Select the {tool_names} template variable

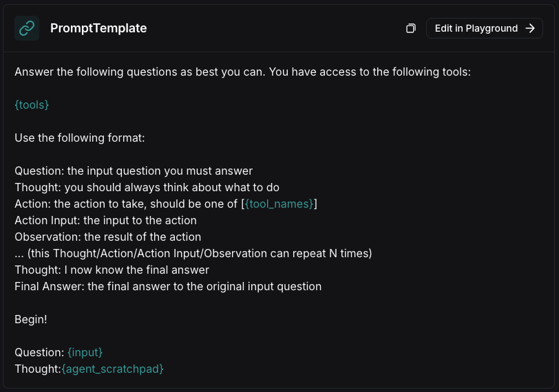[x=279, y=204]
